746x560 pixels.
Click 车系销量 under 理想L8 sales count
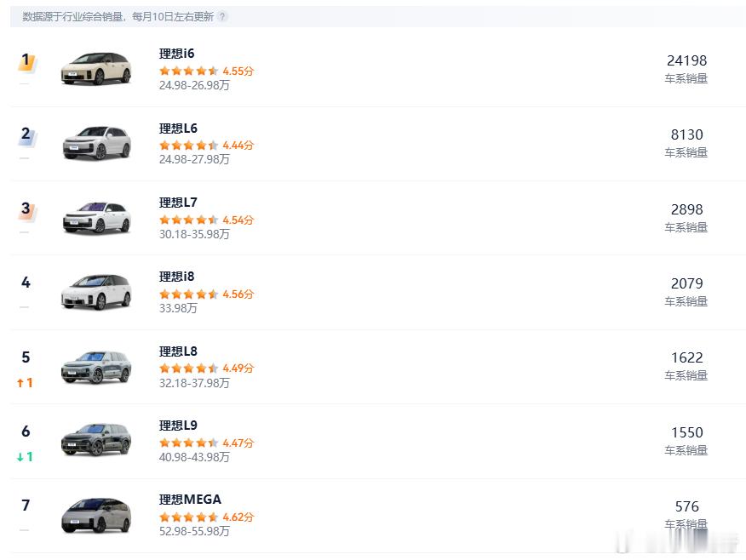point(686,374)
